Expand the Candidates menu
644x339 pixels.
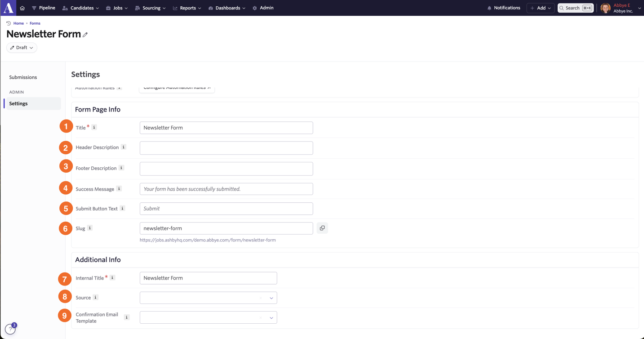pyautogui.click(x=80, y=8)
